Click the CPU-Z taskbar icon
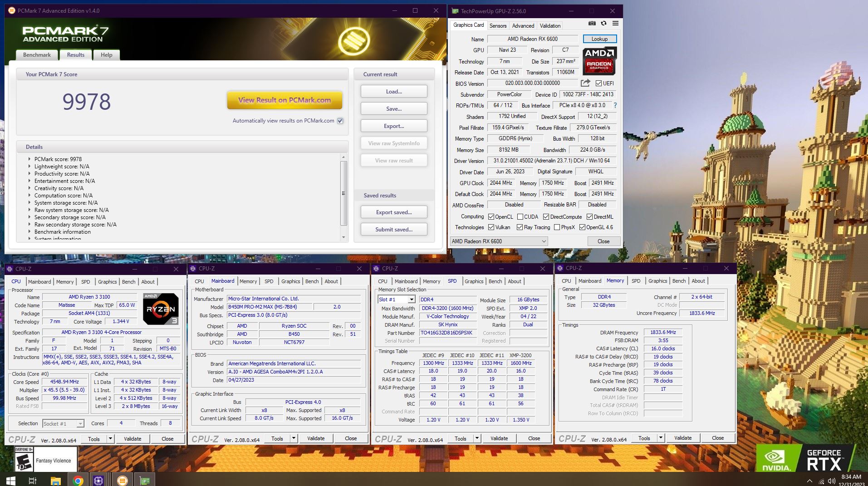Image resolution: width=868 pixels, height=486 pixels. [98, 480]
